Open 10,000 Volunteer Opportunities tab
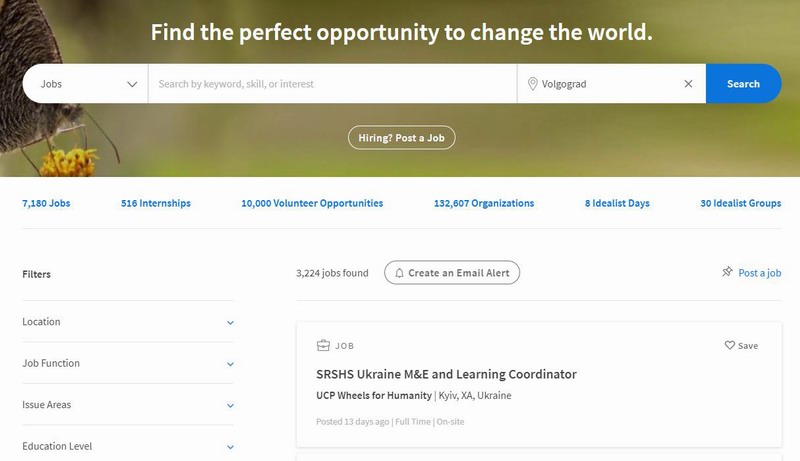Screen dimensions: 800x461 (312, 203)
